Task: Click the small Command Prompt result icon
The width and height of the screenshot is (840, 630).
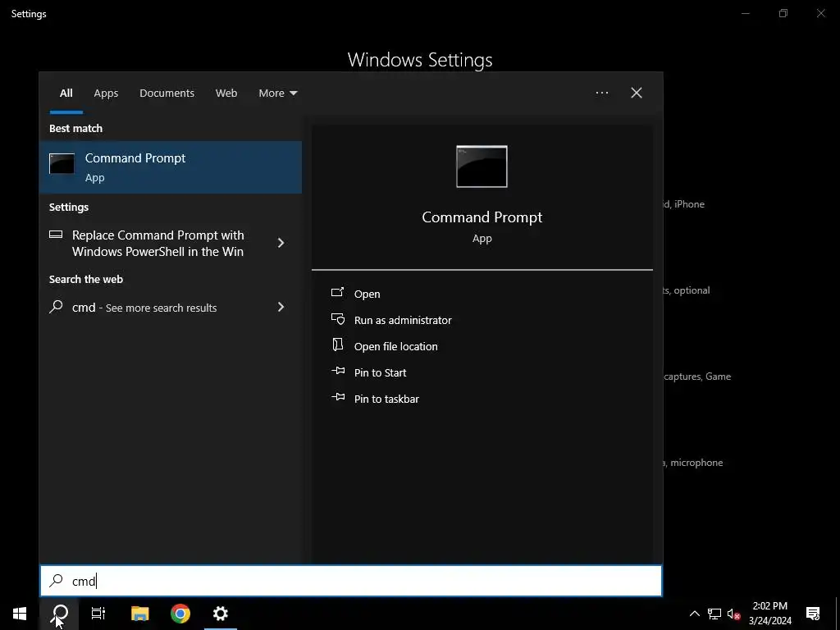Action: 62,163
